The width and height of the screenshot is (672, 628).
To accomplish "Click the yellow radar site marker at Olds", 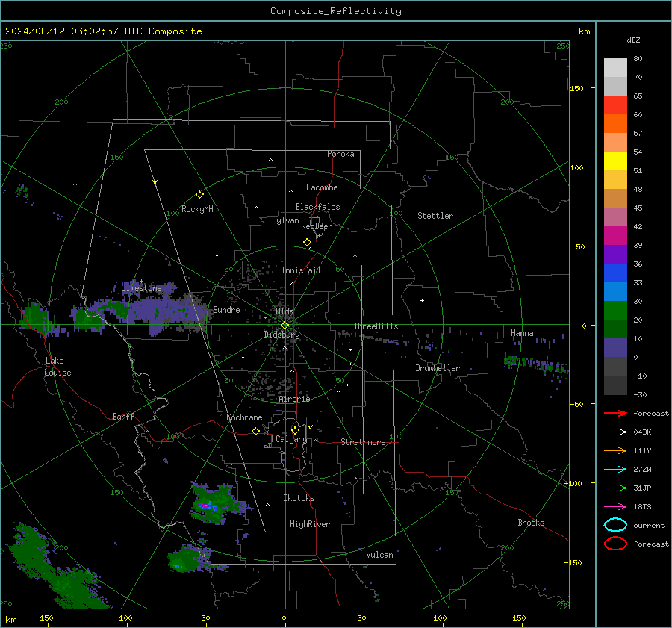I will [x=284, y=326].
